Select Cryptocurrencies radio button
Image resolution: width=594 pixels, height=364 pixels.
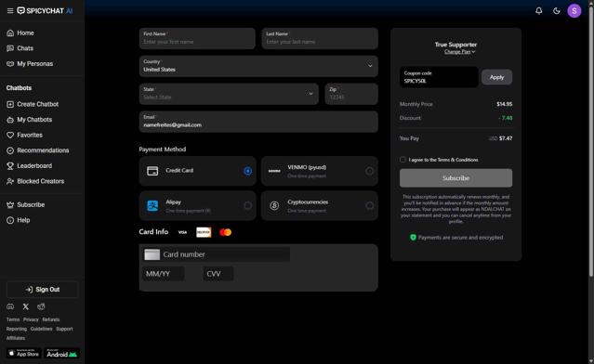(369, 205)
